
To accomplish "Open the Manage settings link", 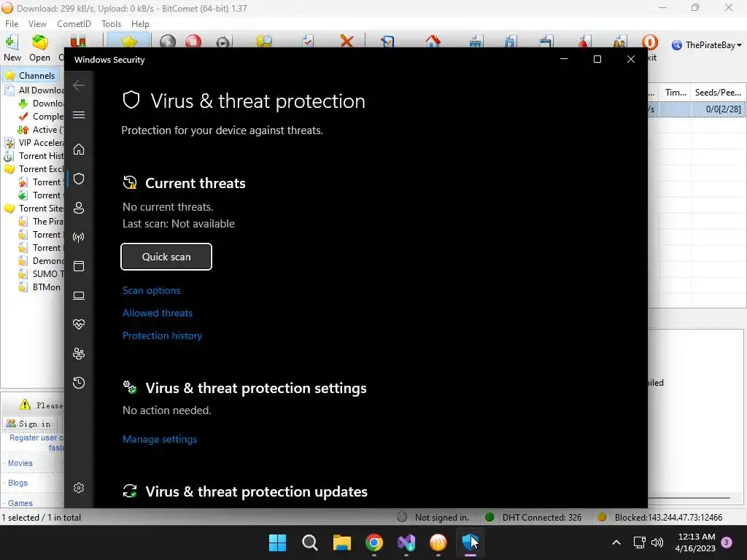I will click(160, 439).
